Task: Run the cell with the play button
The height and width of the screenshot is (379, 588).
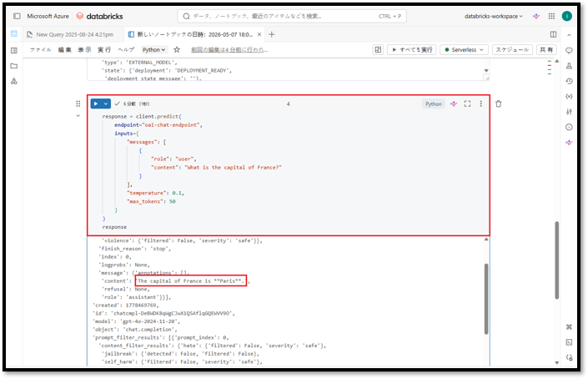Action: [96, 104]
